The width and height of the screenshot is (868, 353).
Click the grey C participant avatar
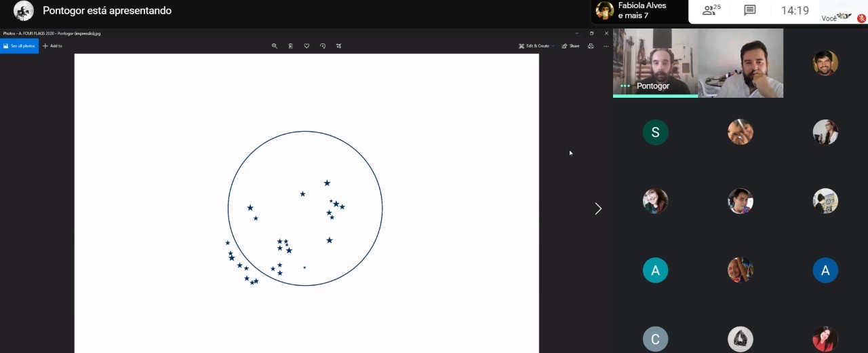click(x=655, y=339)
